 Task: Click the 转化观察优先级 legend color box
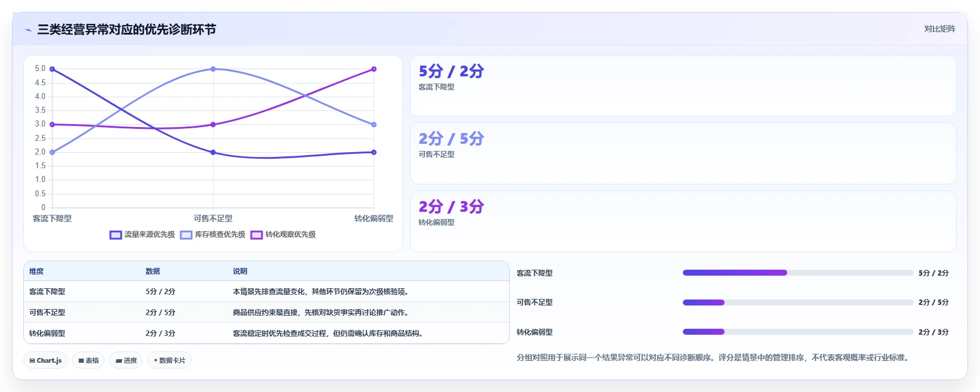point(257,235)
